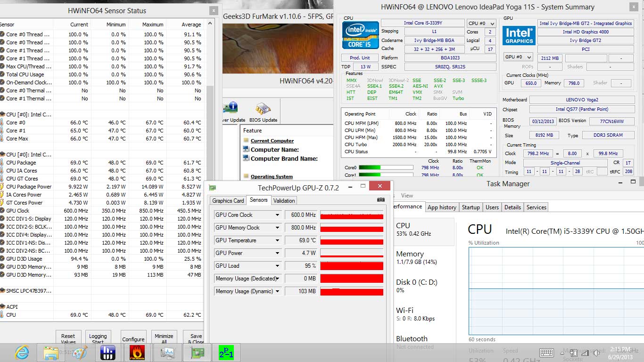Open Task Manager Users tab

(492, 207)
